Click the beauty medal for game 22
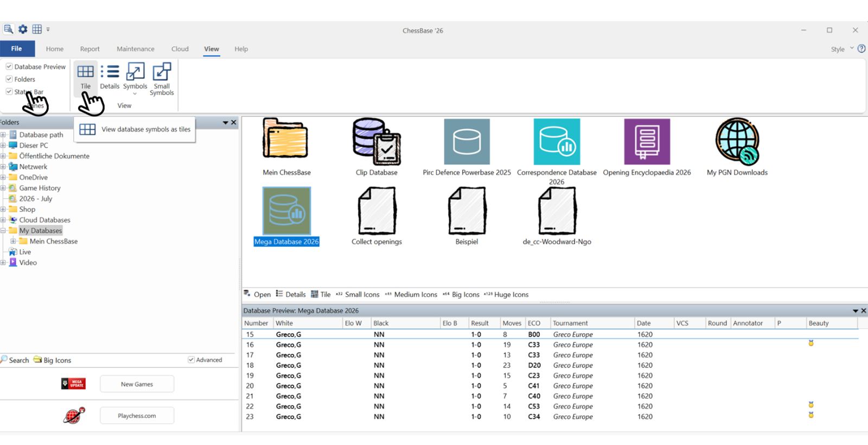Screen dimensions: 868x445 [x=811, y=405]
